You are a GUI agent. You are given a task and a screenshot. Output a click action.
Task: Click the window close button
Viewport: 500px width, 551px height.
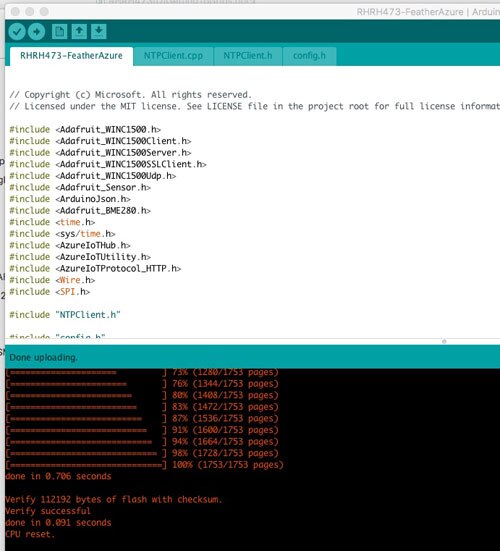(15, 12)
